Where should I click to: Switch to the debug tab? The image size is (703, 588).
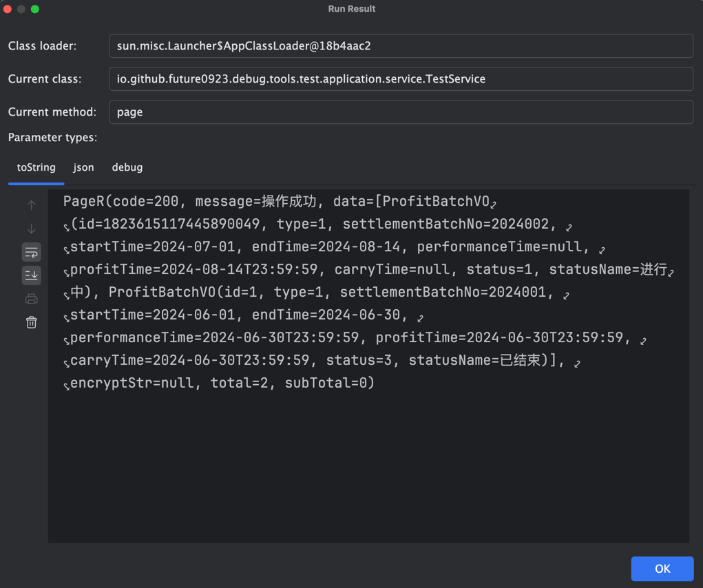pos(127,167)
